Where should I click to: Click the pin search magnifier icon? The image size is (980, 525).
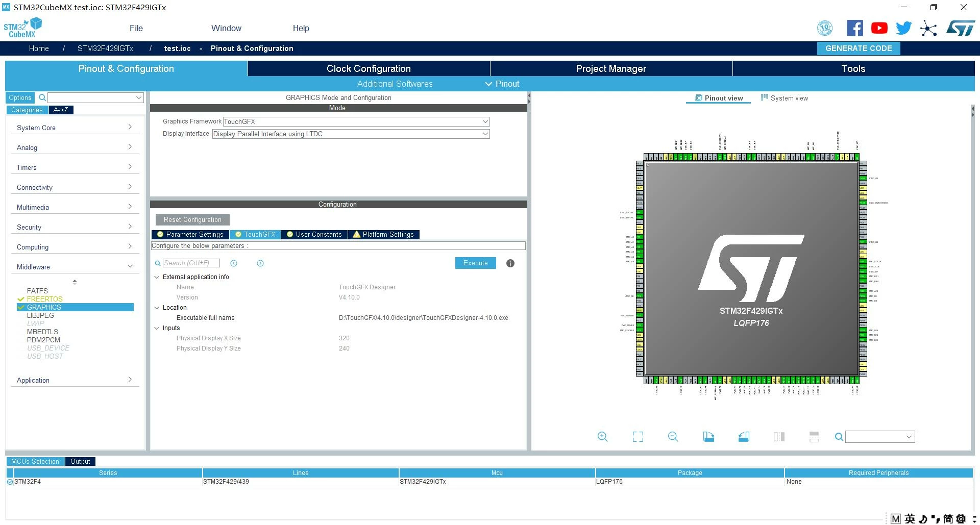click(839, 437)
